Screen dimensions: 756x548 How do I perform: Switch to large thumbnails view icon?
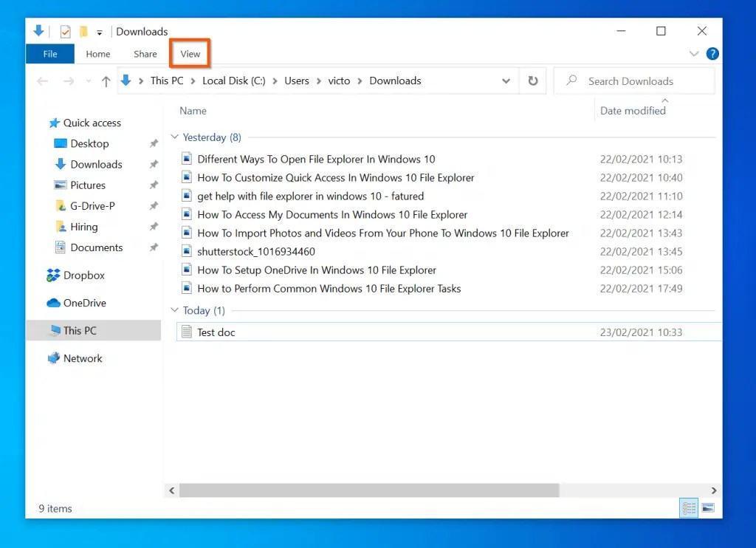pyautogui.click(x=708, y=508)
